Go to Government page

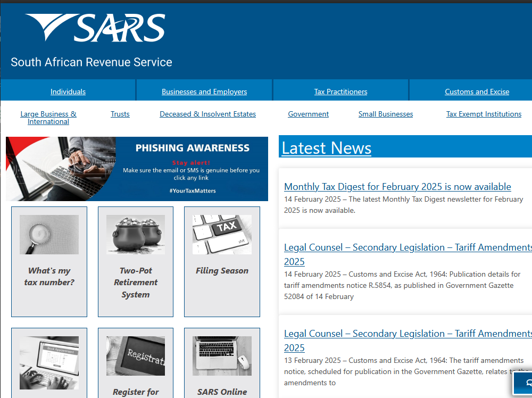(x=308, y=114)
